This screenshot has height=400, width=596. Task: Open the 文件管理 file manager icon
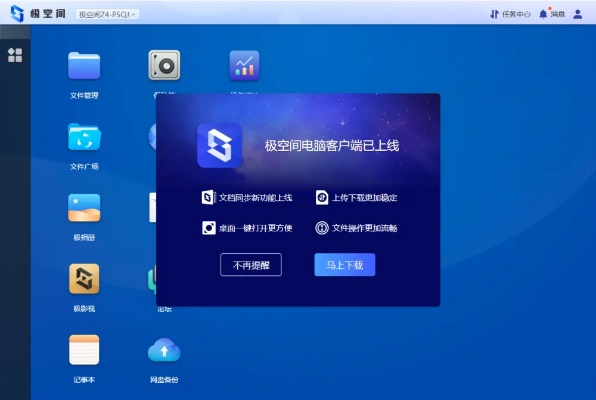pos(84,66)
